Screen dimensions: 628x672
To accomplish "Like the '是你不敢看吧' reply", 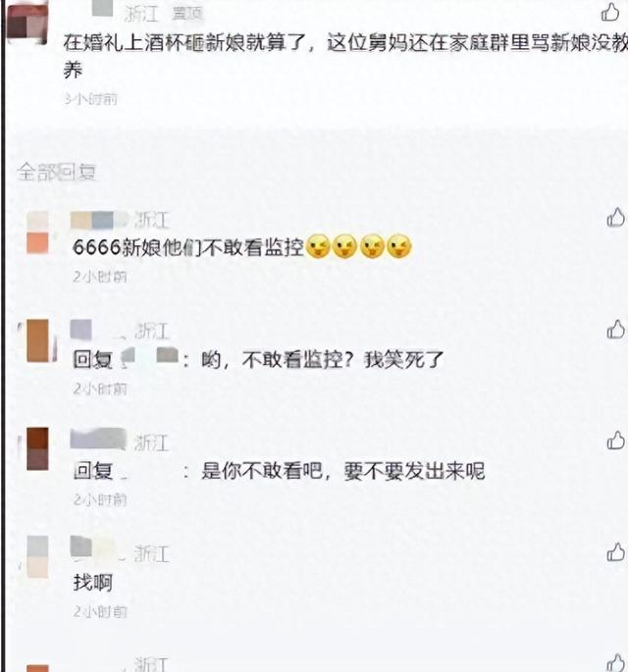I will pyautogui.click(x=615, y=440).
